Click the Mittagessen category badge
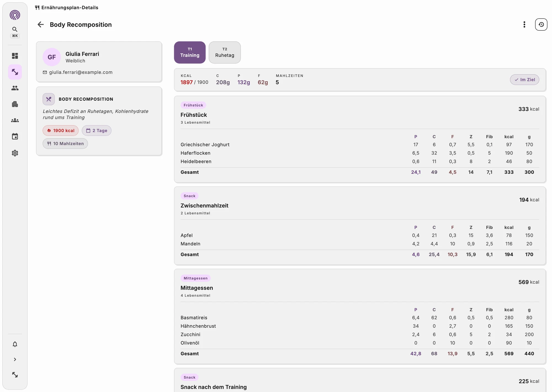This screenshot has height=392, width=552. coord(195,278)
